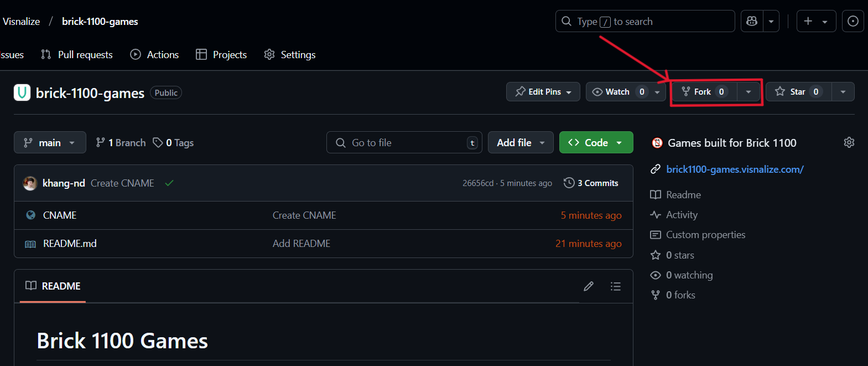Open the Add file dropdown
The width and height of the screenshot is (868, 366).
(521, 142)
